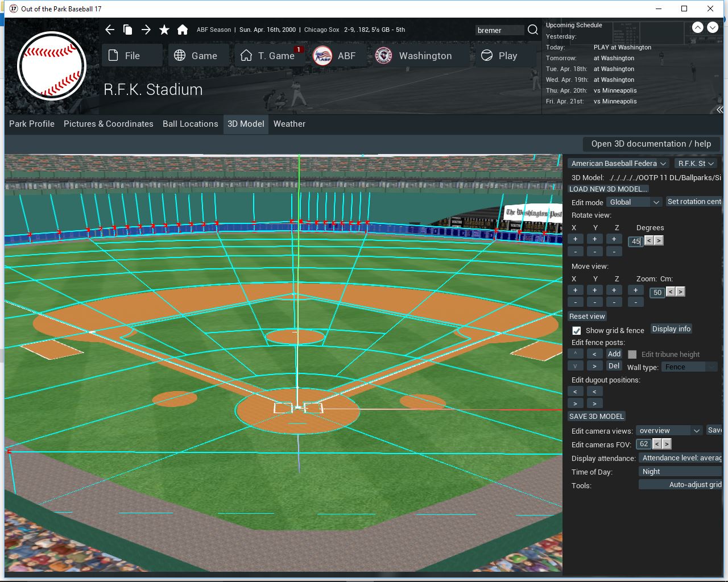Expand the Edit mode Global dropdown
Screen dimensions: 728x582
pyautogui.click(x=634, y=202)
